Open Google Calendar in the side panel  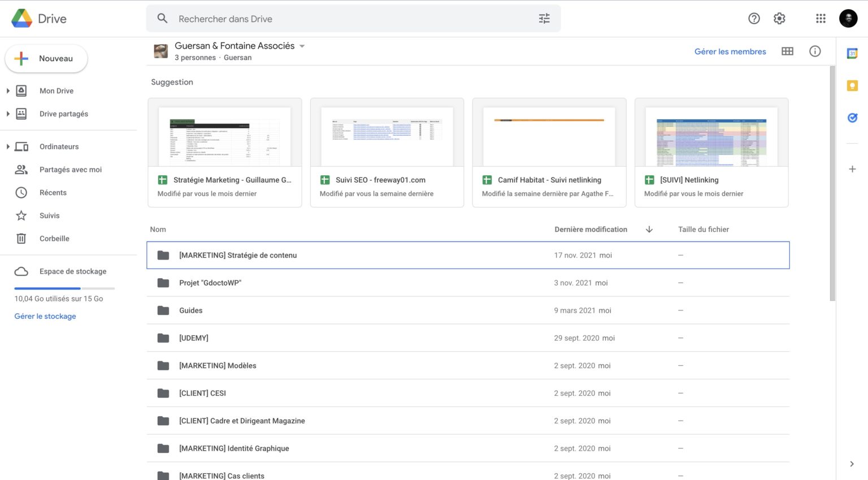pos(852,53)
